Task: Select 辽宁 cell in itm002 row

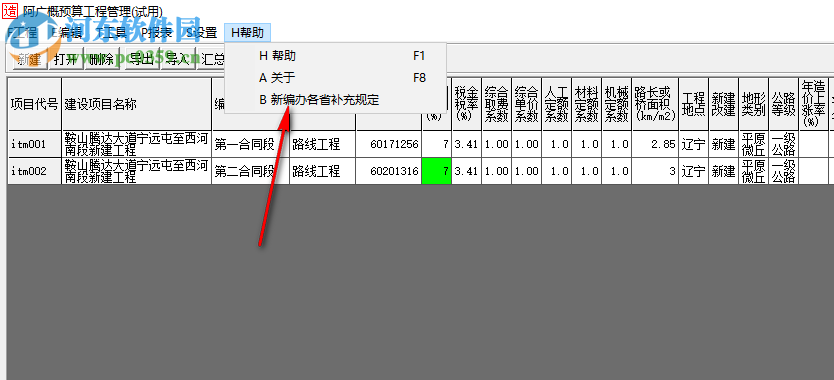Action: pyautogui.click(x=694, y=171)
